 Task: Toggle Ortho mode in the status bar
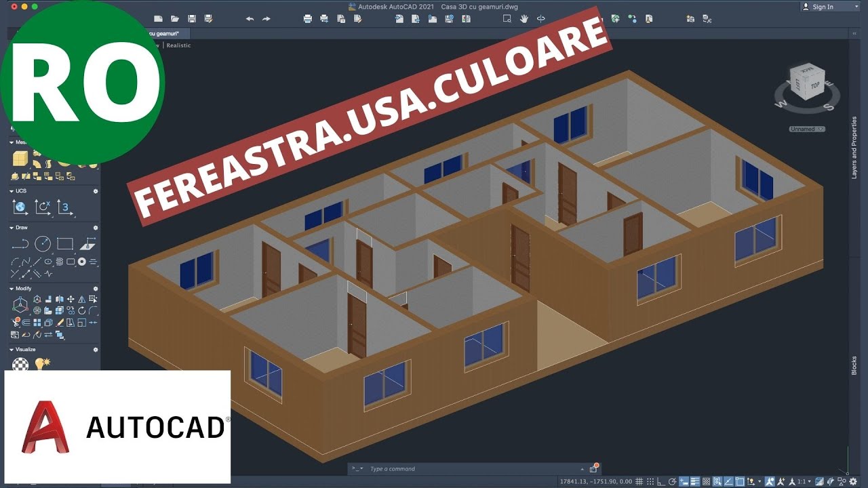tap(661, 481)
